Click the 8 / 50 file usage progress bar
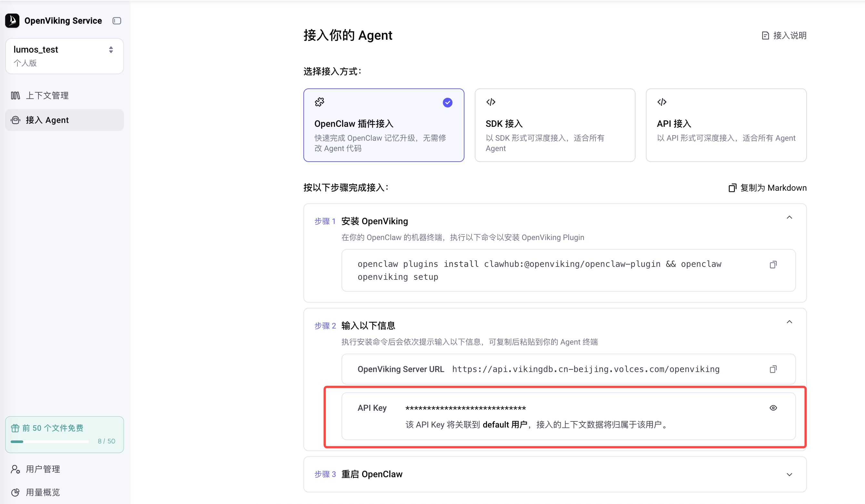 [x=50, y=441]
